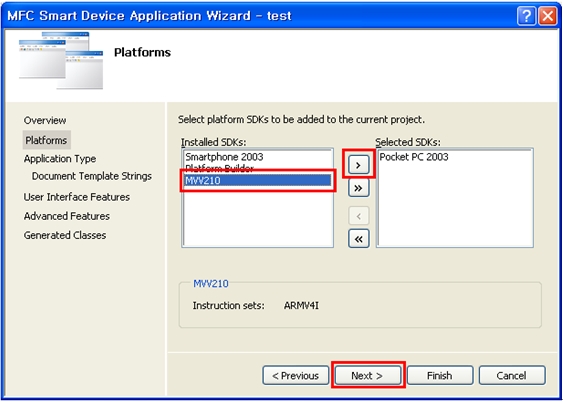Screen dimensions: 563x402
Task: Select MVV210 in Installed SDKs list
Action: click(x=258, y=181)
